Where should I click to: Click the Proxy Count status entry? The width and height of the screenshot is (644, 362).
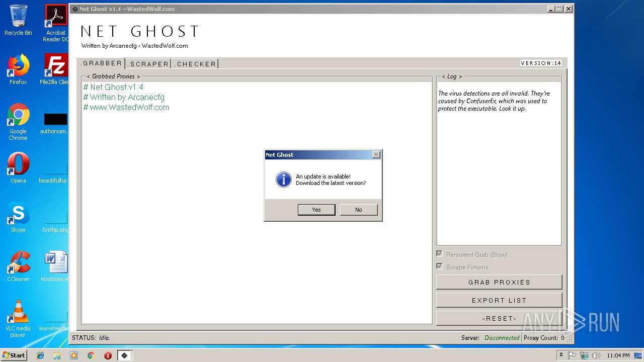pyautogui.click(x=544, y=338)
